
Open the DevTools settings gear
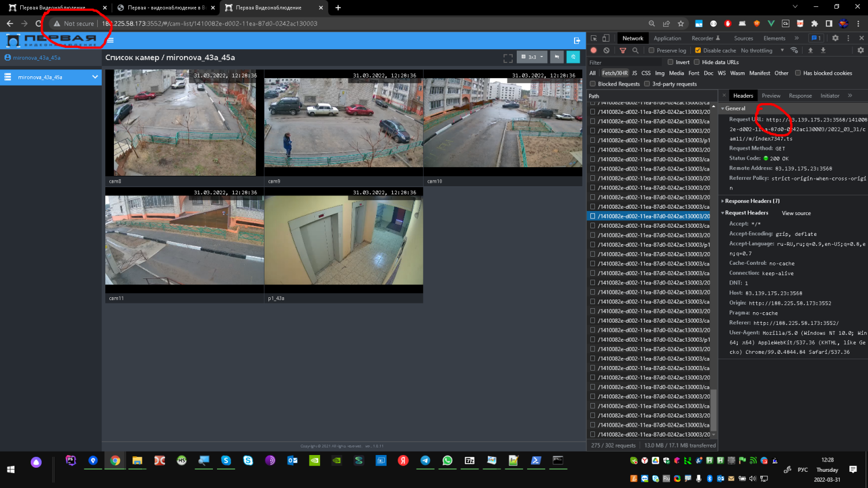(835, 38)
